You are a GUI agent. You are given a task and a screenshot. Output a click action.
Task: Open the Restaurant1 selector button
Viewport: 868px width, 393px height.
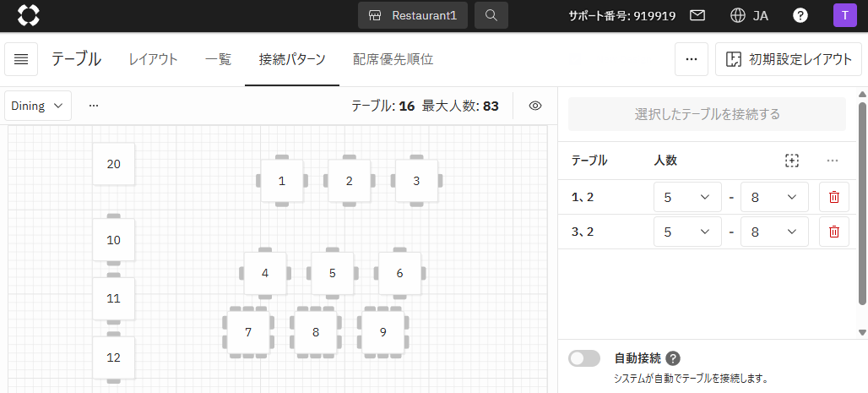(413, 15)
